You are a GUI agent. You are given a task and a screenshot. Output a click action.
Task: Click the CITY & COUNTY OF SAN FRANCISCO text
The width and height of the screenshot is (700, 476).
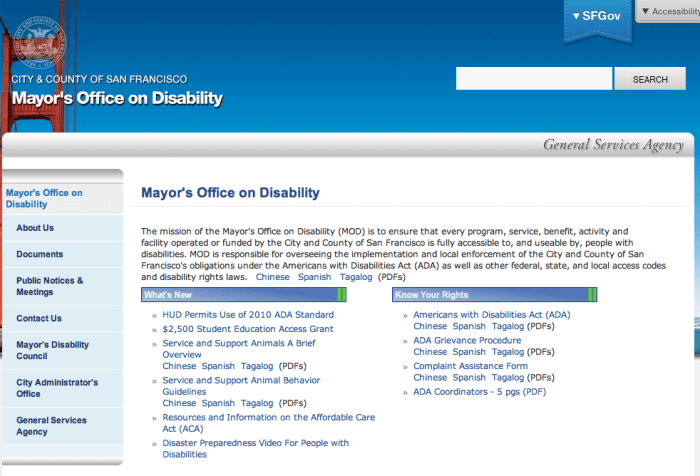tap(99, 79)
